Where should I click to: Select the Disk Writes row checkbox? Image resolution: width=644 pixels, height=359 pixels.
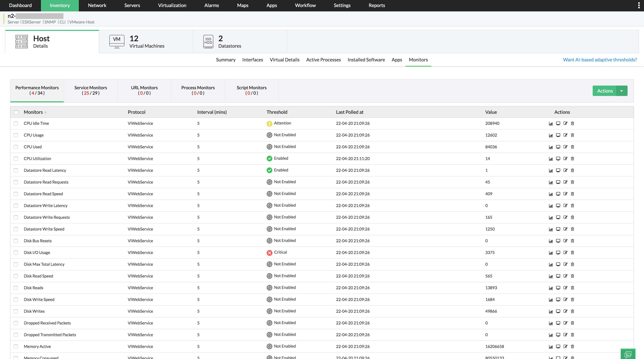pyautogui.click(x=16, y=311)
